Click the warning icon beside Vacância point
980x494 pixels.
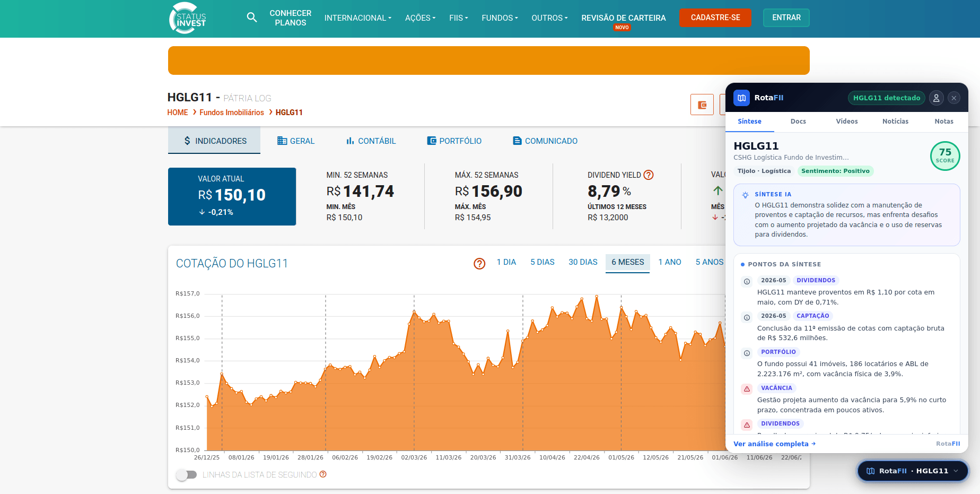[747, 389]
